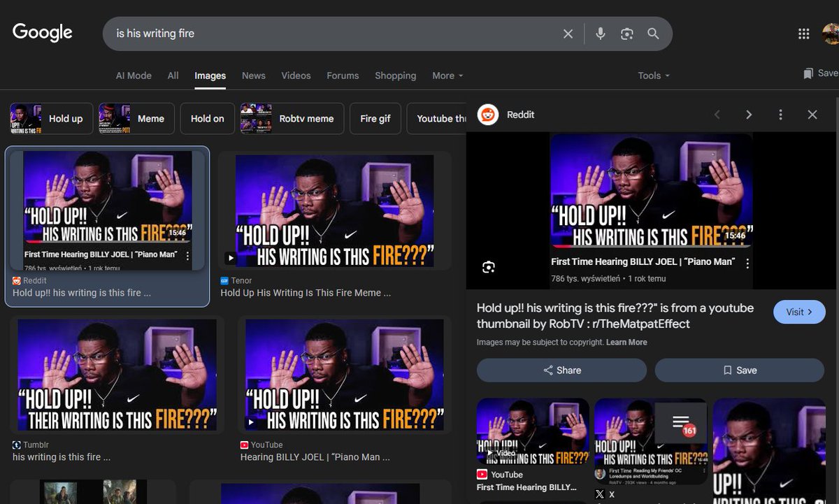Screen dimensions: 839x504
Task: Open the Google account avatar
Action: pos(831,34)
